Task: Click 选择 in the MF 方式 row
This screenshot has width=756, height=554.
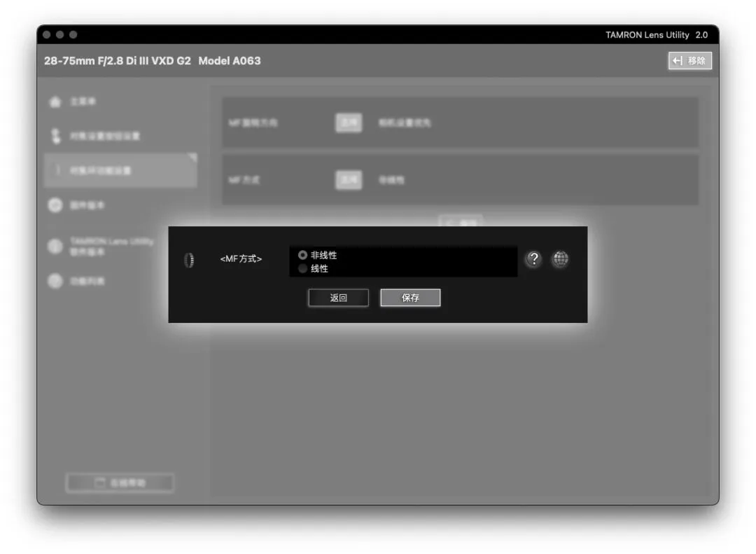Action: [348, 180]
